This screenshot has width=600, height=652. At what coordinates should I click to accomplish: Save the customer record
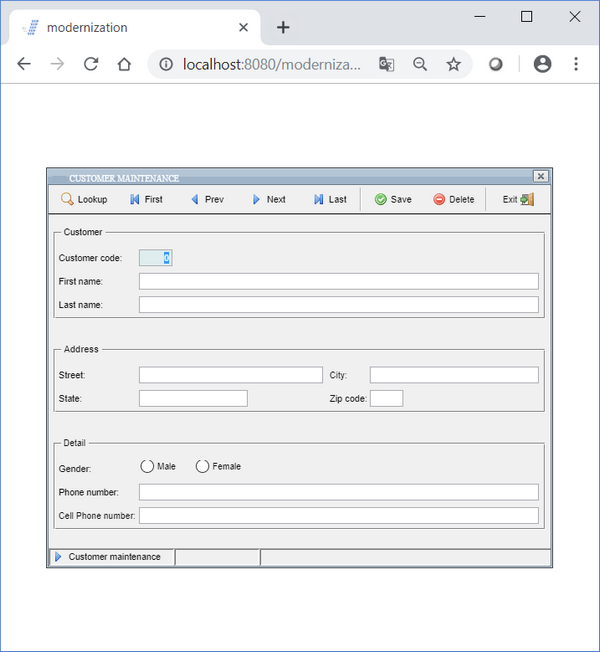point(393,200)
